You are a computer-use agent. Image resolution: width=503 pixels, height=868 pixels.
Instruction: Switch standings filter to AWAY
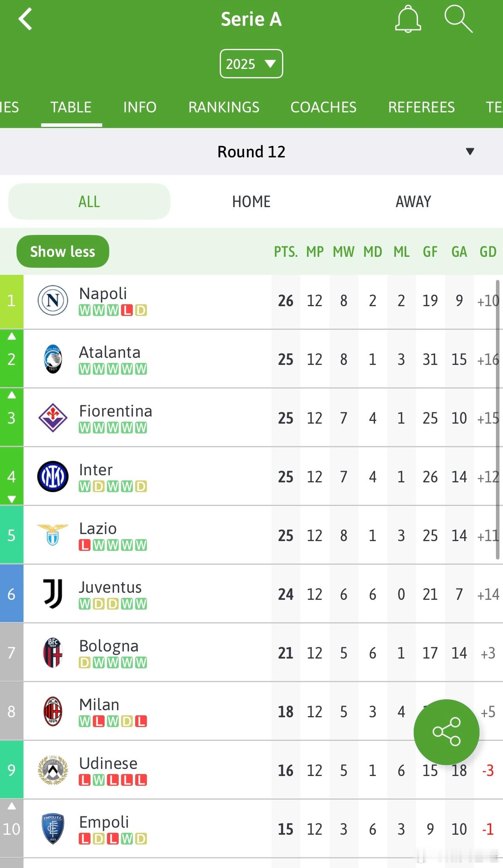(x=413, y=202)
